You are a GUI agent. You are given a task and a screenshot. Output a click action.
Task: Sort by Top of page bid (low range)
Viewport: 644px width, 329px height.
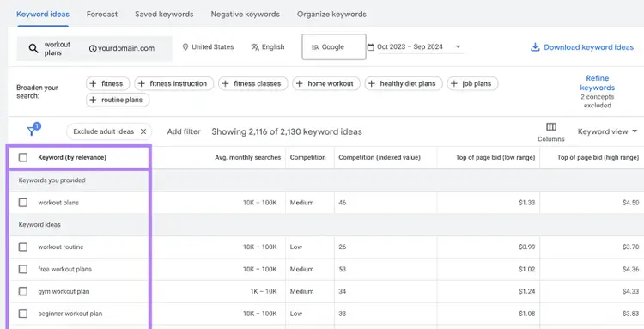point(495,157)
